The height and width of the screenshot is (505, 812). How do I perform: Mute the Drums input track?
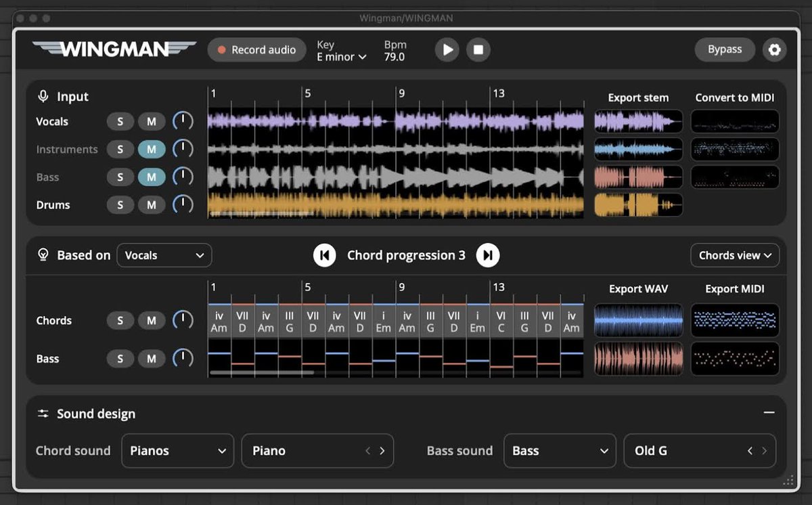click(152, 205)
